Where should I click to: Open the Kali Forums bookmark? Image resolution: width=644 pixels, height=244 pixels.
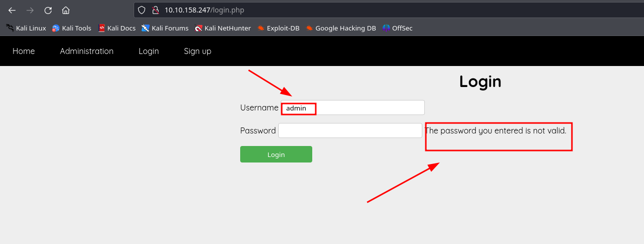tap(165, 28)
